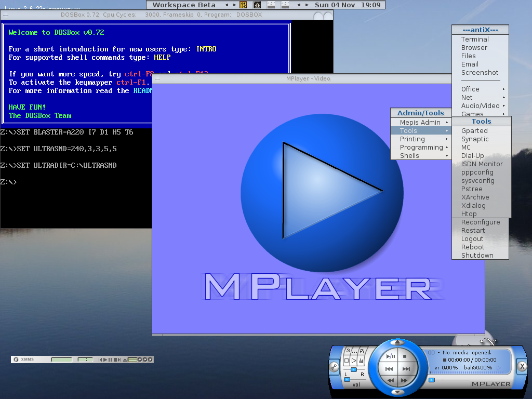Click the MPlayer seek position slider
Viewport: 532px width, 399px height.
point(432,380)
